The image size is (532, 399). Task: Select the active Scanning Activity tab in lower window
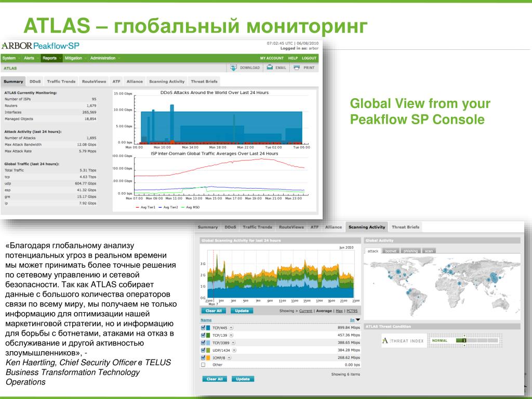click(x=367, y=227)
